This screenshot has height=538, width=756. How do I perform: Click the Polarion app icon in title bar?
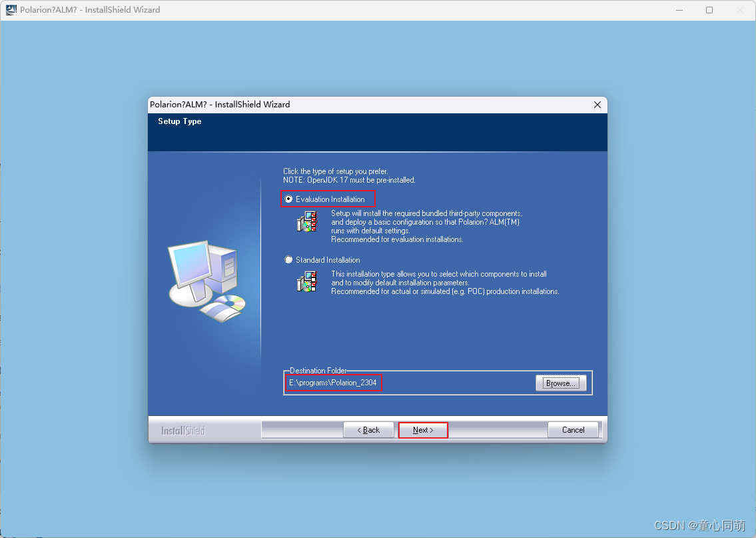(x=11, y=9)
